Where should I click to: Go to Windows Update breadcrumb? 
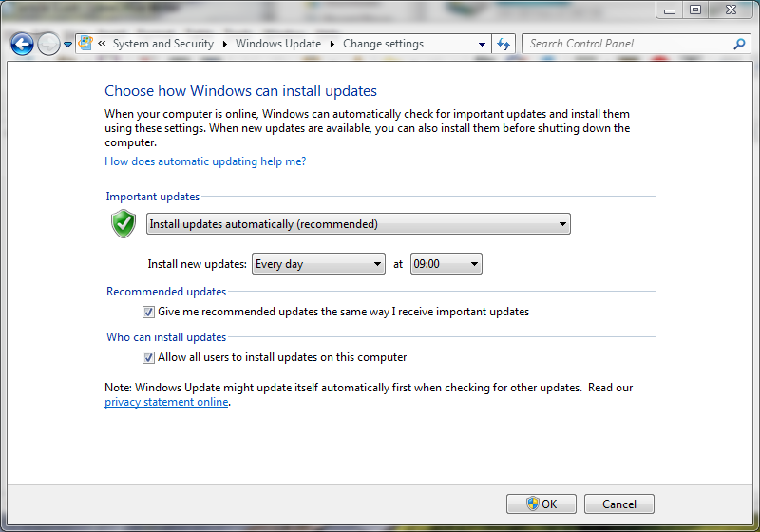click(x=278, y=44)
